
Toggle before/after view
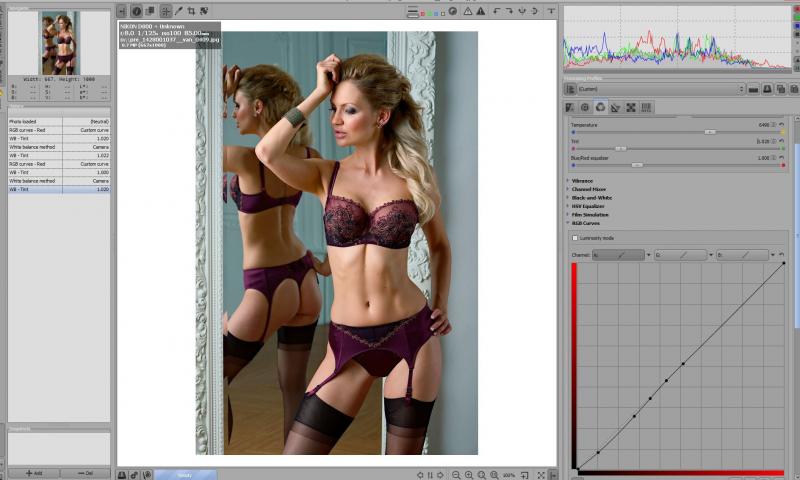pos(150,11)
